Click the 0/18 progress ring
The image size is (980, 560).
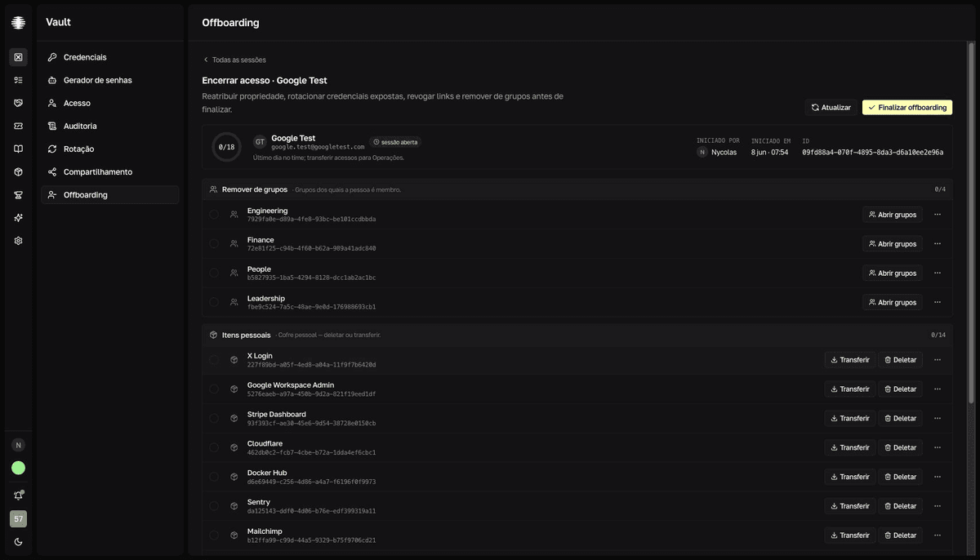(x=226, y=147)
